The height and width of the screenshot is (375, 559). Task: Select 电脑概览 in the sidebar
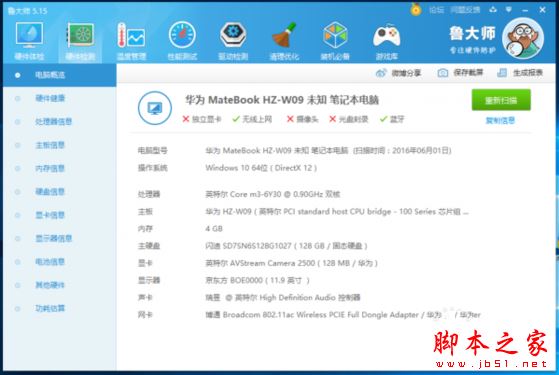point(60,75)
